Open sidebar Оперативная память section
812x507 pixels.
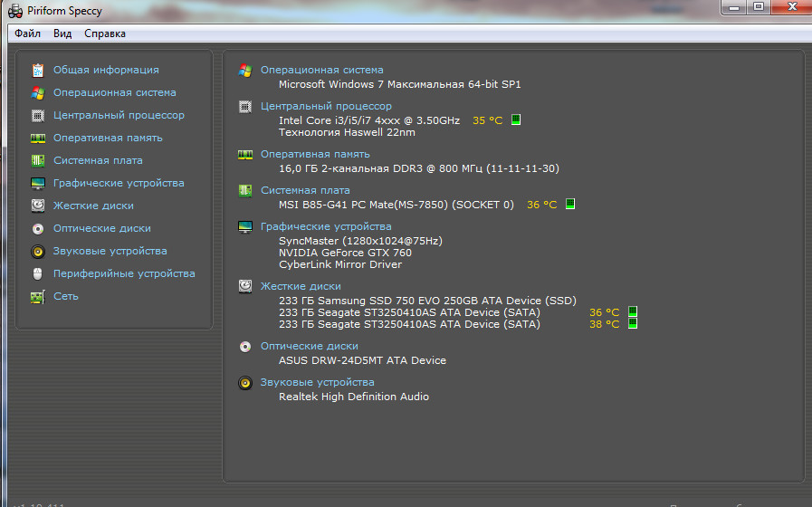click(x=108, y=138)
